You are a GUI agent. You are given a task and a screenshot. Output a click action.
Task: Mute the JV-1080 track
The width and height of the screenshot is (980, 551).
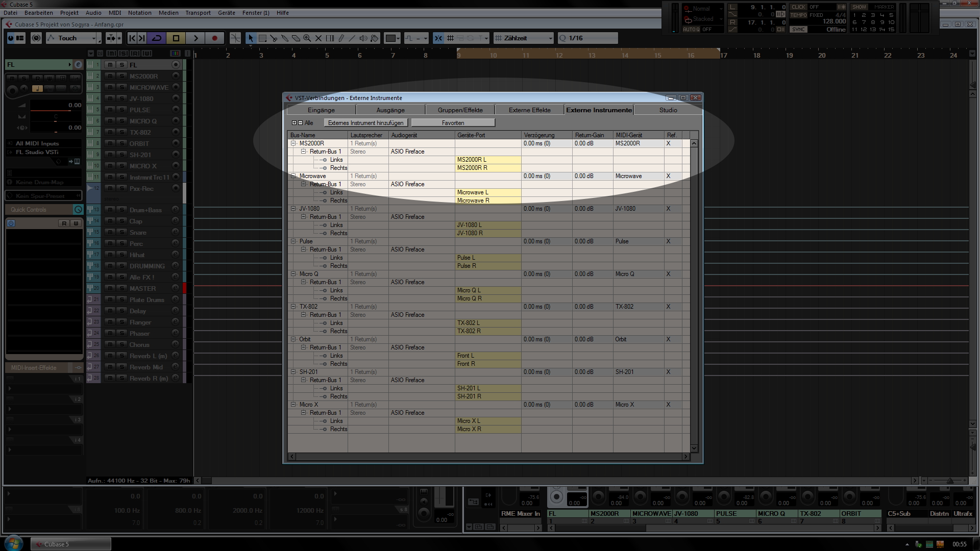pos(110,98)
